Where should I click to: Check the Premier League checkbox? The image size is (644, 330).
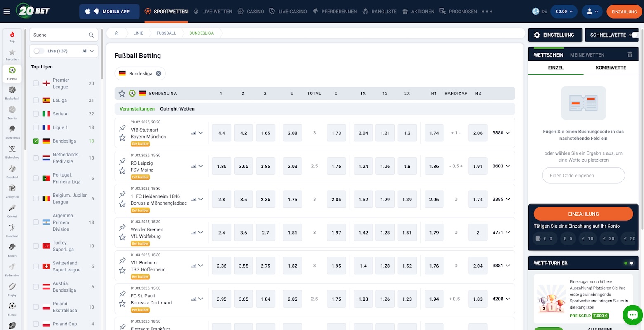tap(36, 83)
